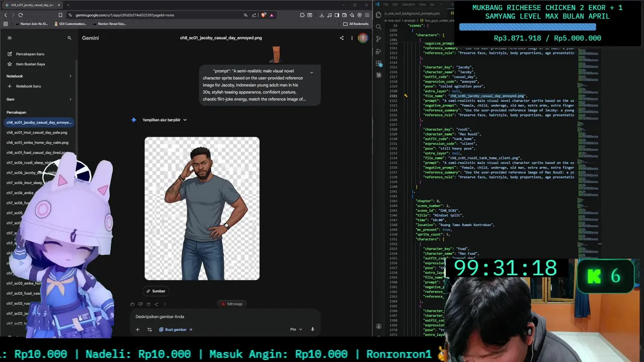Open the generated character sprite image

click(202, 208)
